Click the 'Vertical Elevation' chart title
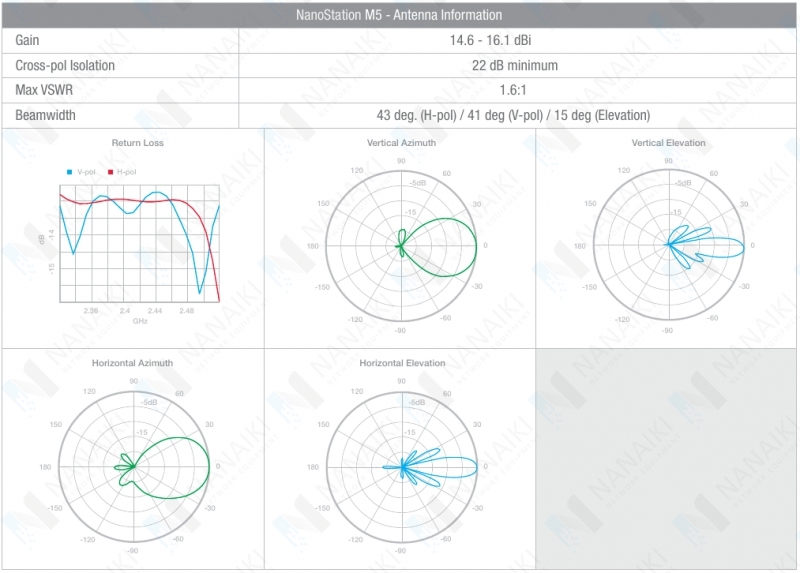 click(668, 143)
